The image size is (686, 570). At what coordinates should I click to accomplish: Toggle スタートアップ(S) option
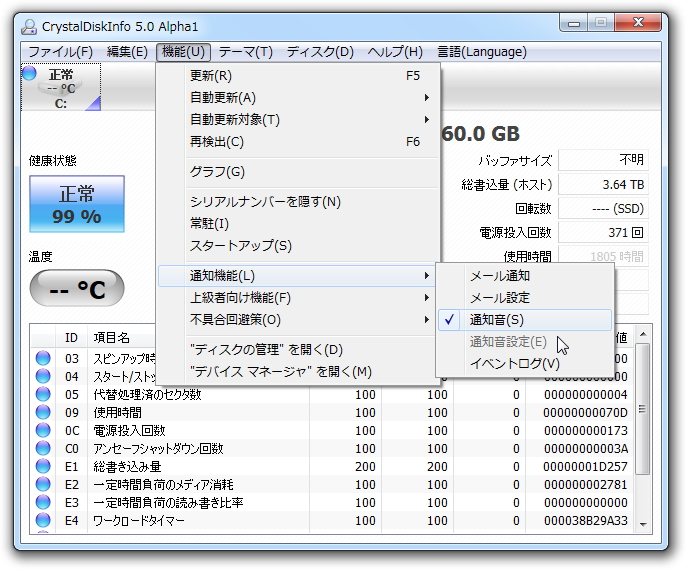click(298, 245)
